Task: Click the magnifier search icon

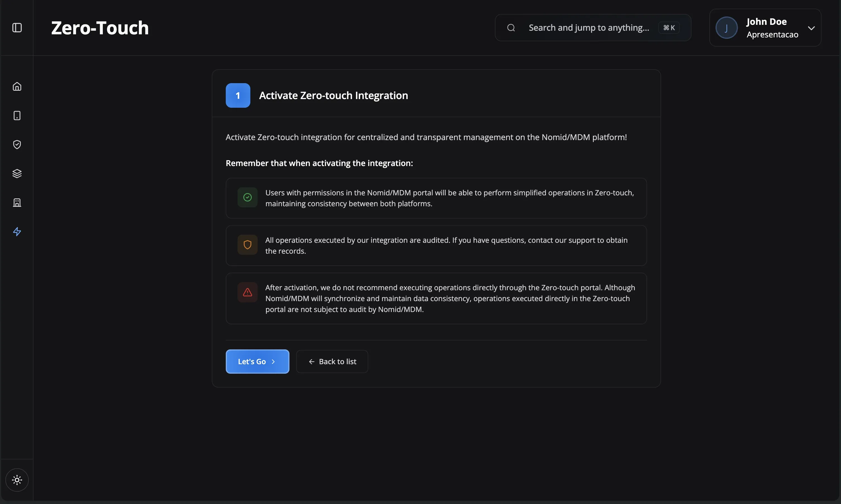Action: coord(511,28)
